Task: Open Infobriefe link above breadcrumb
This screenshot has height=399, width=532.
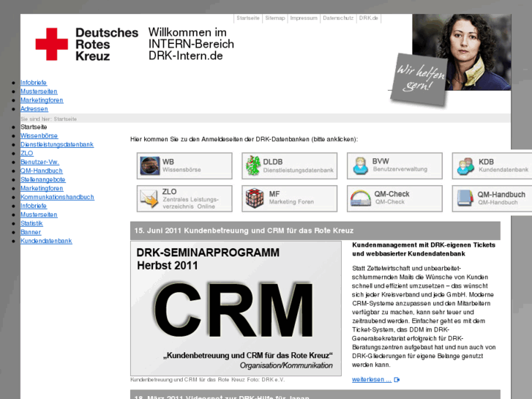Action: (x=34, y=83)
